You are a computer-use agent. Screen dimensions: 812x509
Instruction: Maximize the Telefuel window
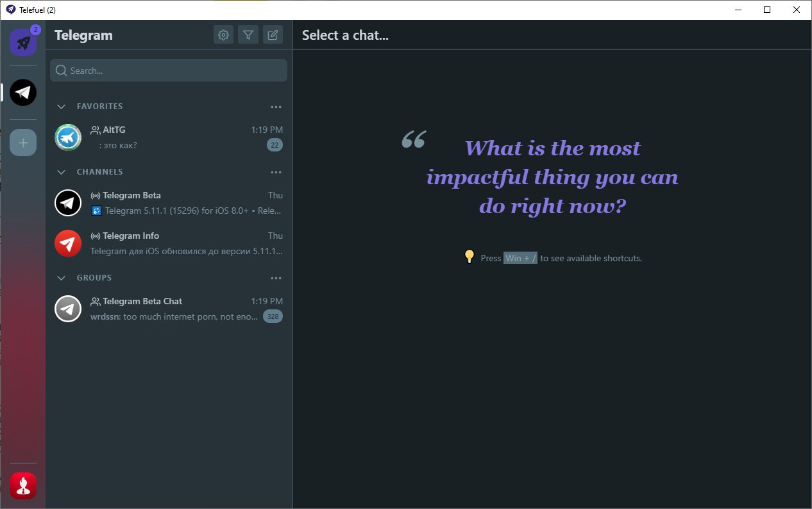(767, 10)
